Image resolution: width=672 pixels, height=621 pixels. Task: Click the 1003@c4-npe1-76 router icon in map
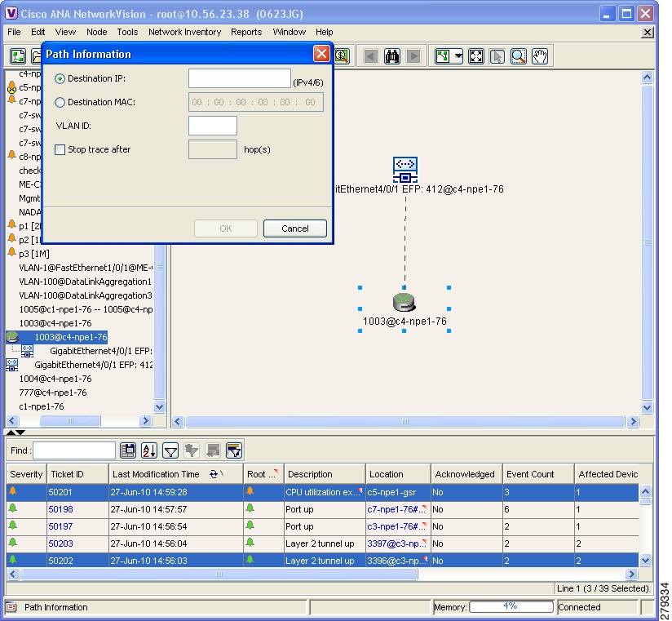coord(405,302)
